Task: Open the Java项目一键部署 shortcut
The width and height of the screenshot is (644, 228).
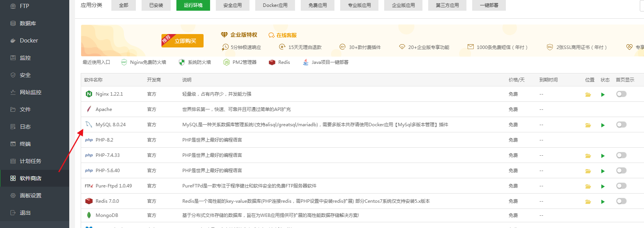Action: (x=325, y=62)
